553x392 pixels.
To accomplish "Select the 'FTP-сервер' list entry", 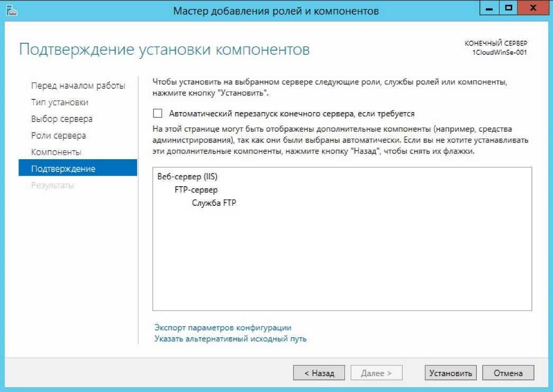I will click(x=196, y=190).
